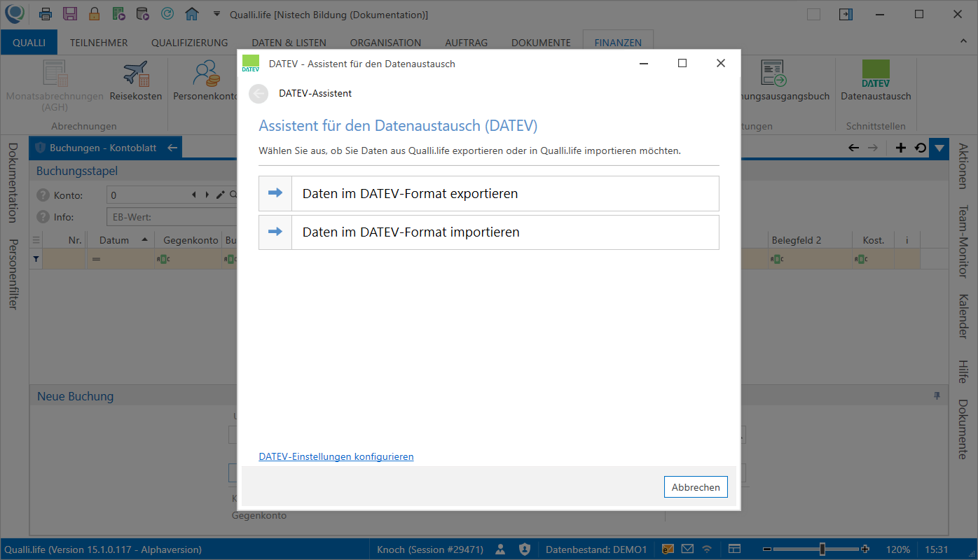Switch to the ORGANISATION ribbon tab
This screenshot has width=978, height=560.
tap(386, 43)
